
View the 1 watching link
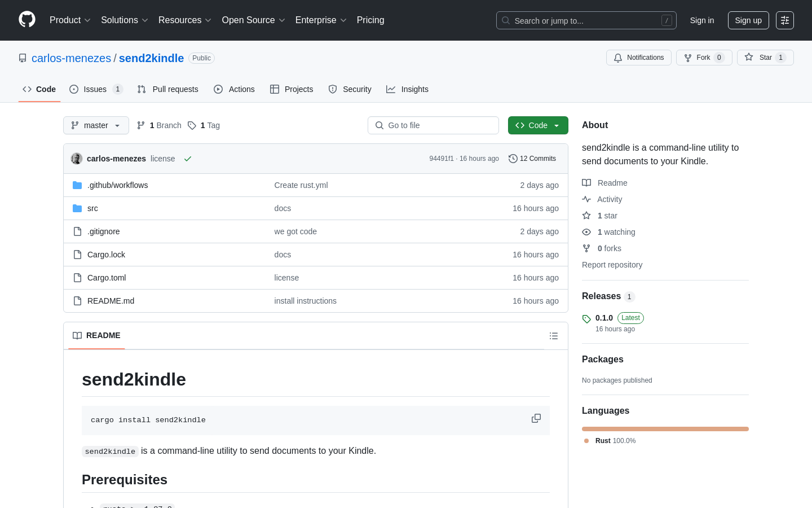tap(609, 232)
